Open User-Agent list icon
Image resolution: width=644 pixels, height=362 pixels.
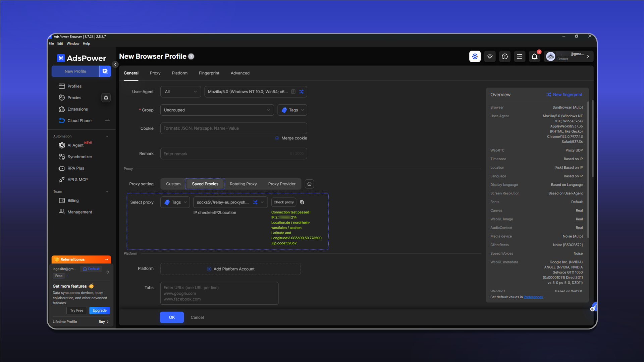point(293,92)
